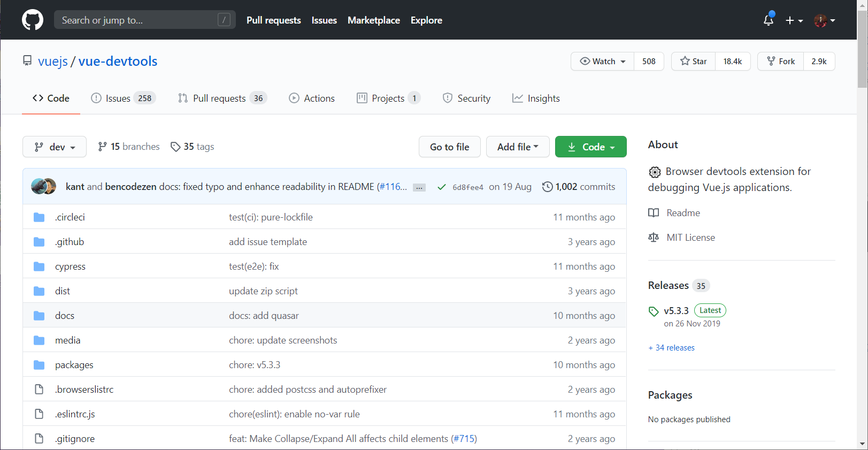
Task: Select the Code tab
Action: pyautogui.click(x=51, y=98)
